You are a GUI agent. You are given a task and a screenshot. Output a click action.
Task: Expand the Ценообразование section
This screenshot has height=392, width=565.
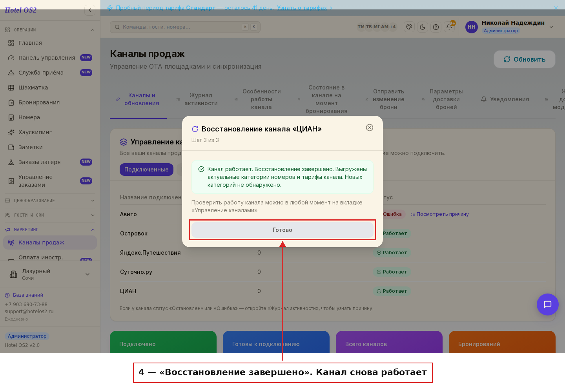tap(50, 201)
